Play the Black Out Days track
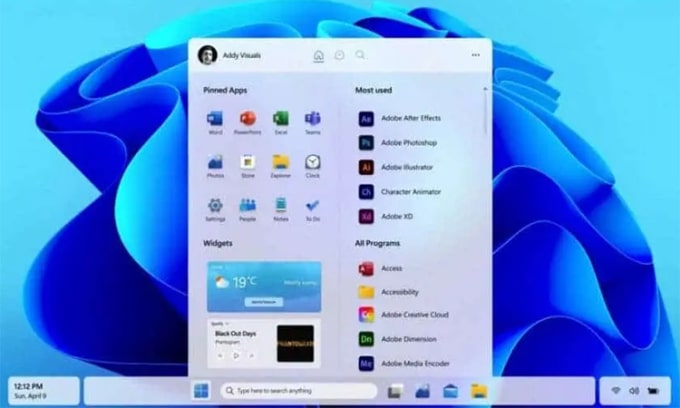 (236, 356)
